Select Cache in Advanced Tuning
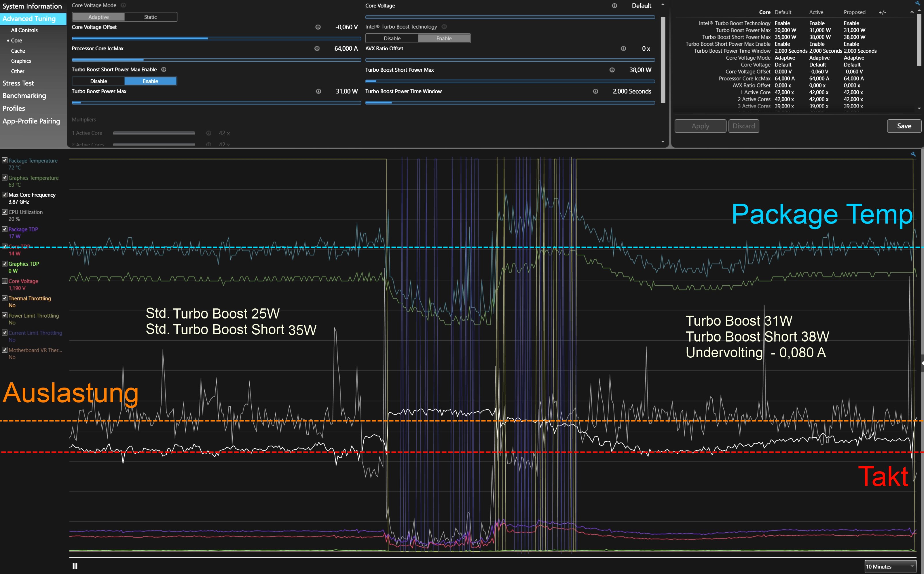Viewport: 924px width, 574px height. pos(18,51)
